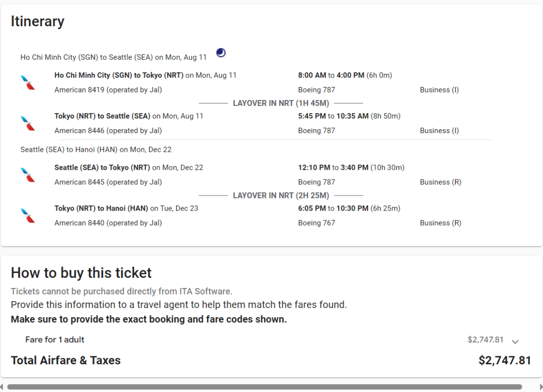The image size is (543, 392).
Task: Click the scrollbar left arrow
Action: pos(2,387)
